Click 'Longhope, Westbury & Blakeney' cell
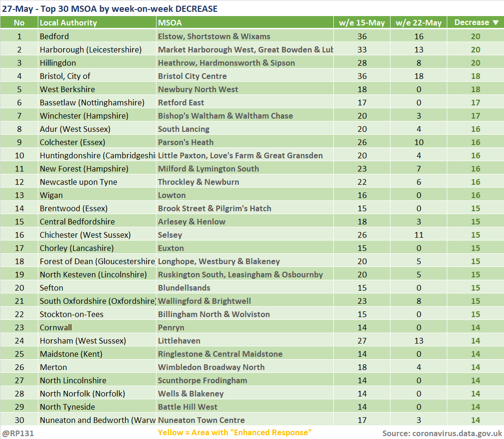 point(245,261)
